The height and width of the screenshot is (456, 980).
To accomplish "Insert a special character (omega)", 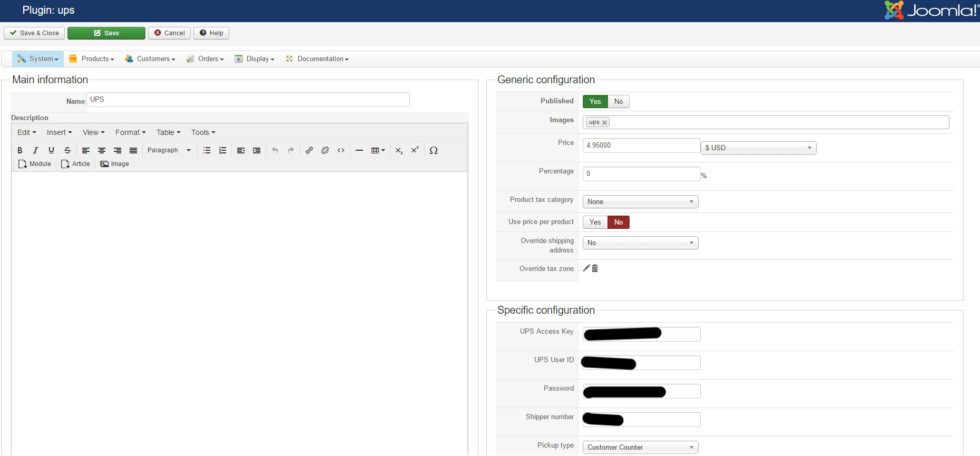I will 434,150.
